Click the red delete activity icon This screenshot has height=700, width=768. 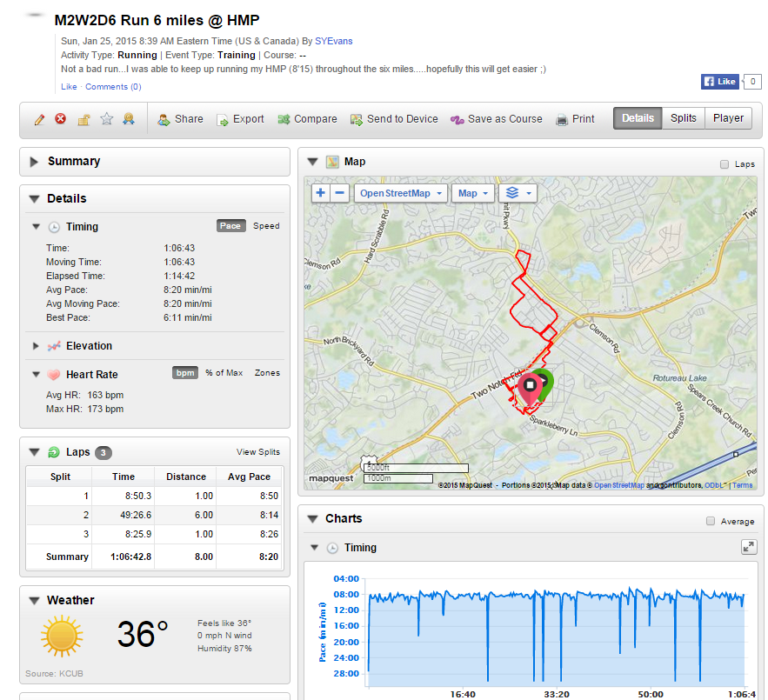click(x=61, y=119)
